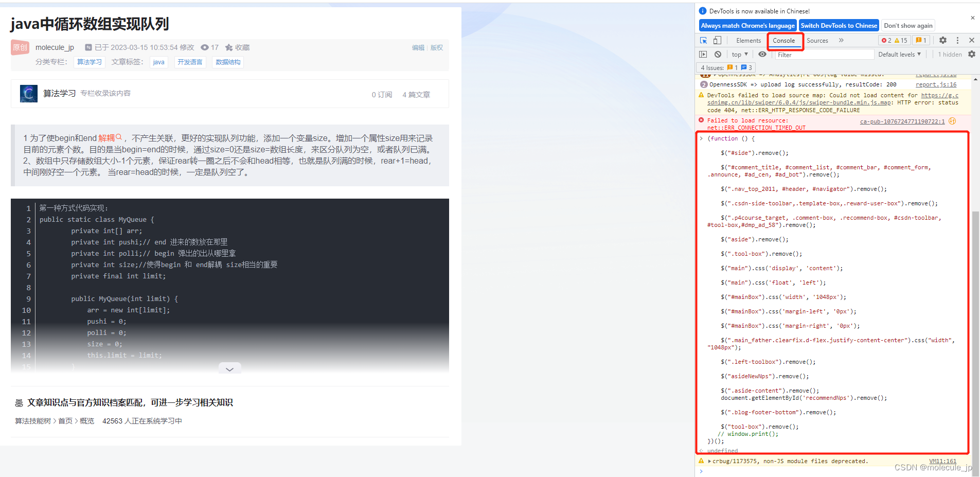Click the console scrollbar up arrow

pos(975,80)
